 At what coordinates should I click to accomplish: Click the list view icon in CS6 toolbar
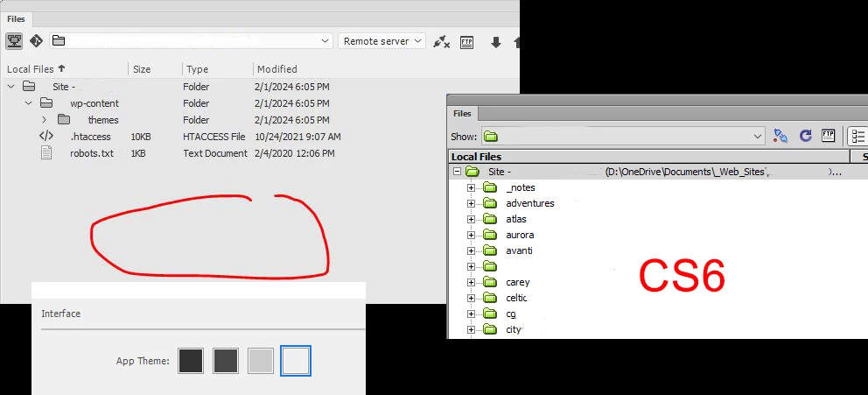(858, 136)
